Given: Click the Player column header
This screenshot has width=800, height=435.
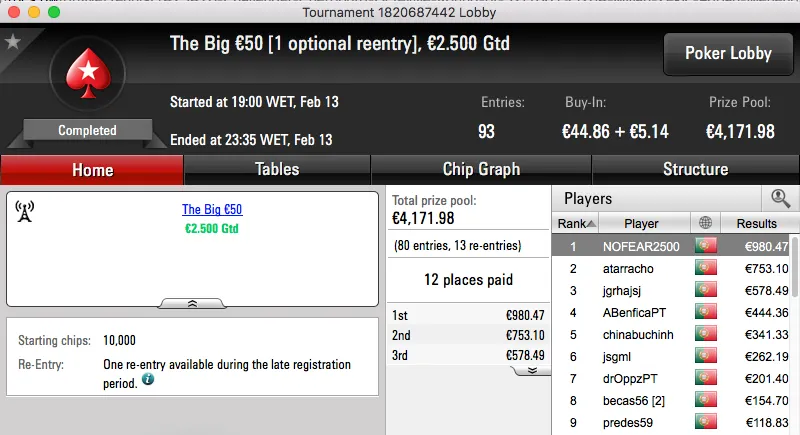Looking at the screenshot, I should coord(641,223).
